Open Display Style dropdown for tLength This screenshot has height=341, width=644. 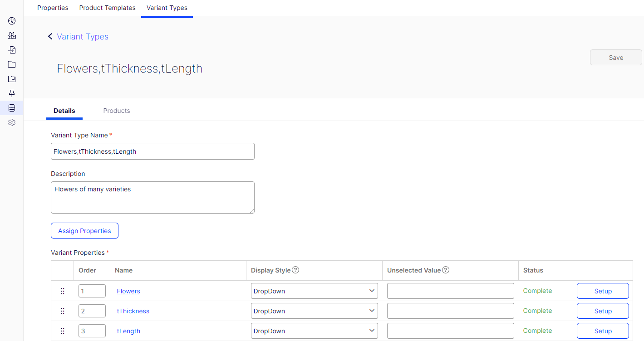(314, 331)
